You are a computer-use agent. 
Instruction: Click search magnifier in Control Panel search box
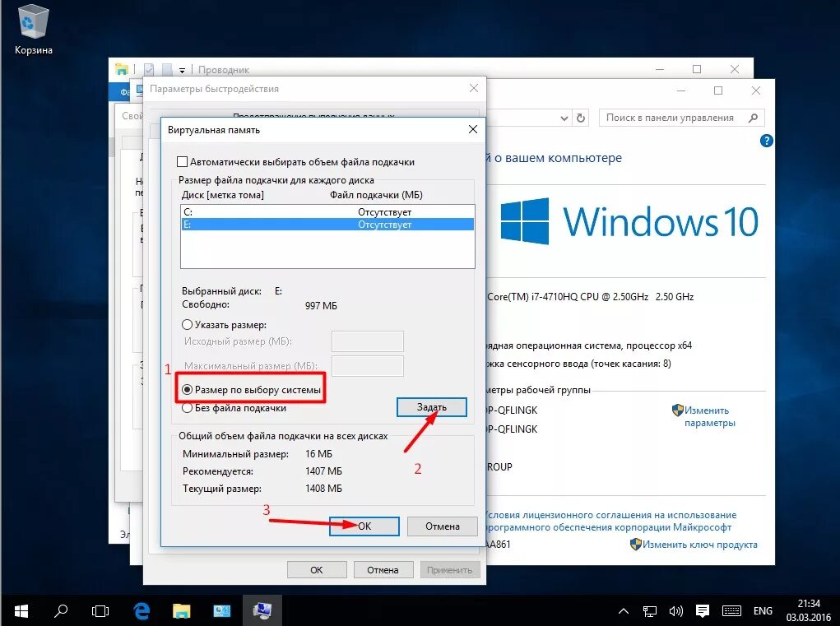(x=753, y=118)
